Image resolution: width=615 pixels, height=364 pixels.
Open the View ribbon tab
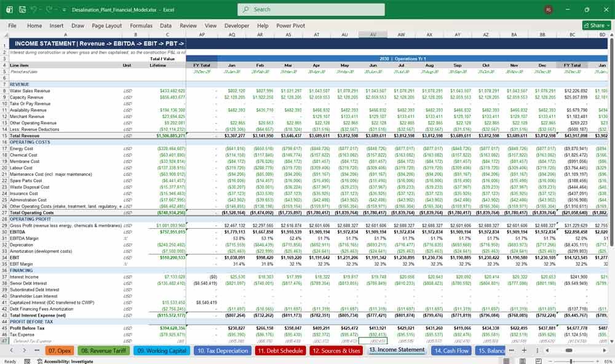[210, 25]
